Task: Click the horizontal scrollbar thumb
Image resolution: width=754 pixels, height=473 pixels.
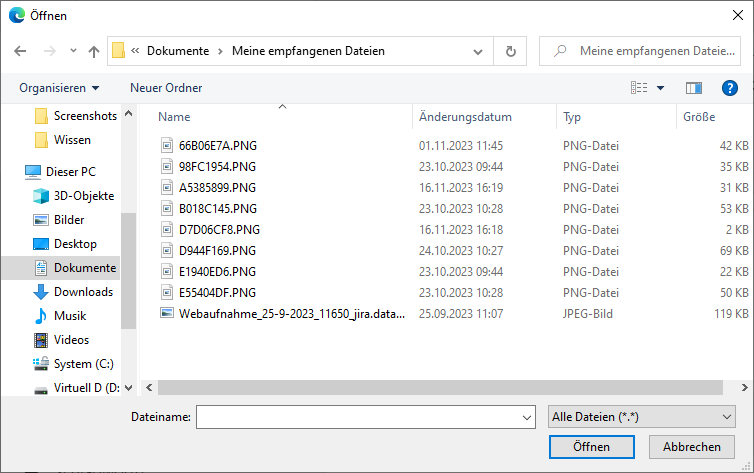Action: (440, 387)
